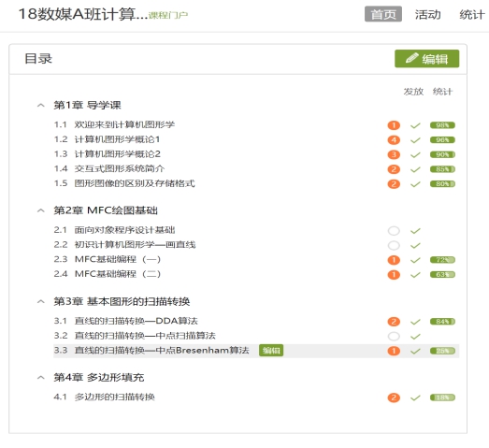489x448 pixels.
Task: Click release checkmark beside section 2.4
Action: [415, 275]
